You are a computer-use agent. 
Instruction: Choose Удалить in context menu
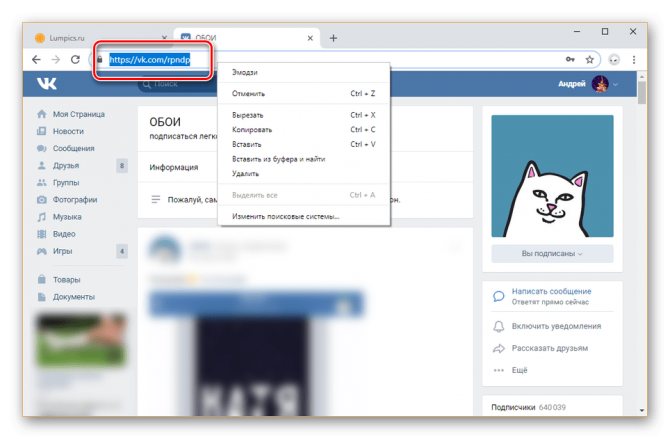pos(304,174)
